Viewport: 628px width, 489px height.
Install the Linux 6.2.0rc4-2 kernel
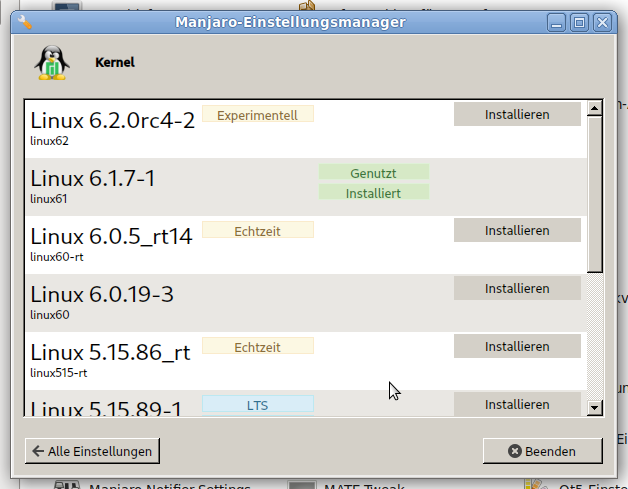pos(517,114)
